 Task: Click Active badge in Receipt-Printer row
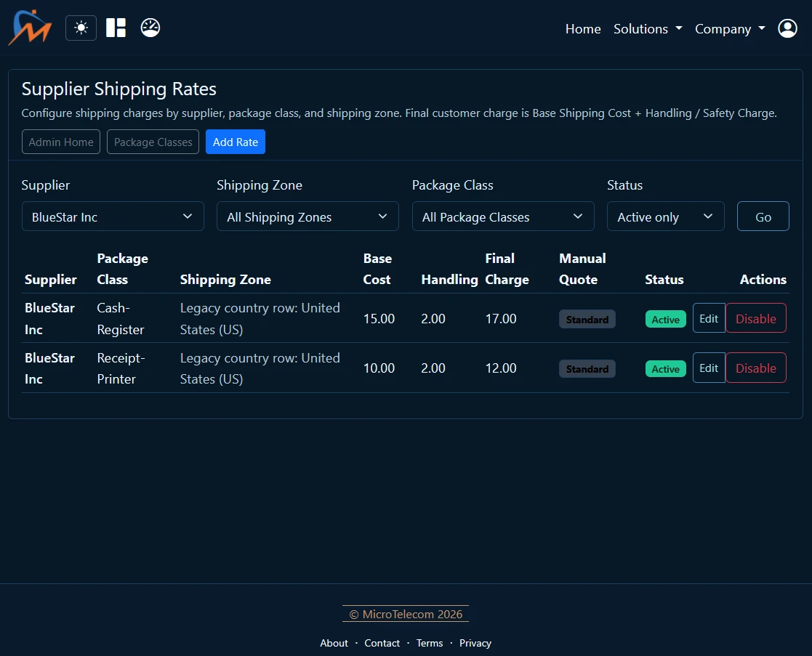665,369
